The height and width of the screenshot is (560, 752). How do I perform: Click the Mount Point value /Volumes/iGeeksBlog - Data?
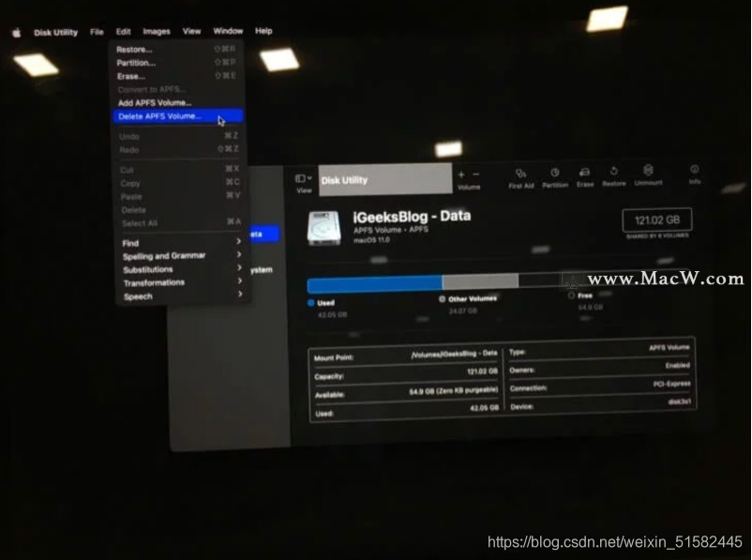tap(454, 355)
